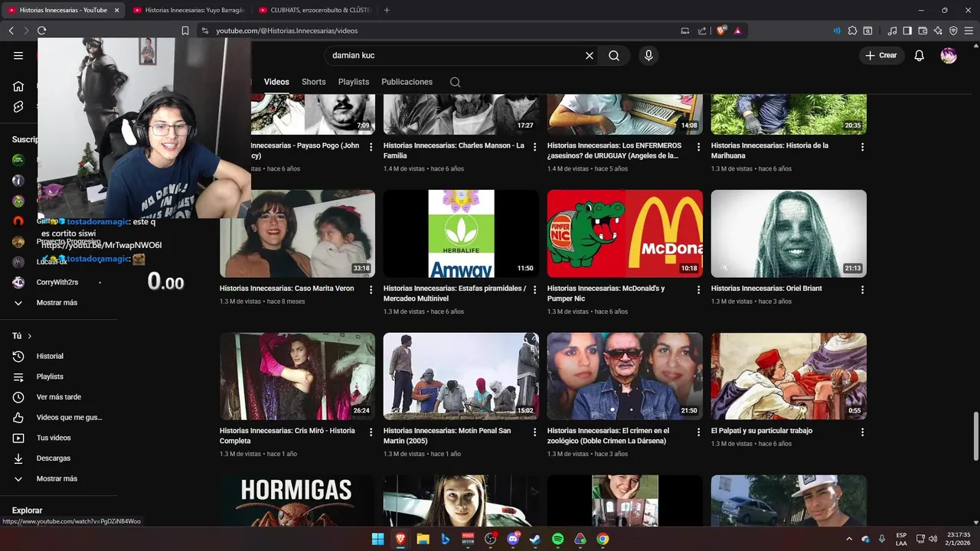Image resolution: width=980 pixels, height=551 pixels.
Task: Click the Crear button
Action: click(x=881, y=55)
